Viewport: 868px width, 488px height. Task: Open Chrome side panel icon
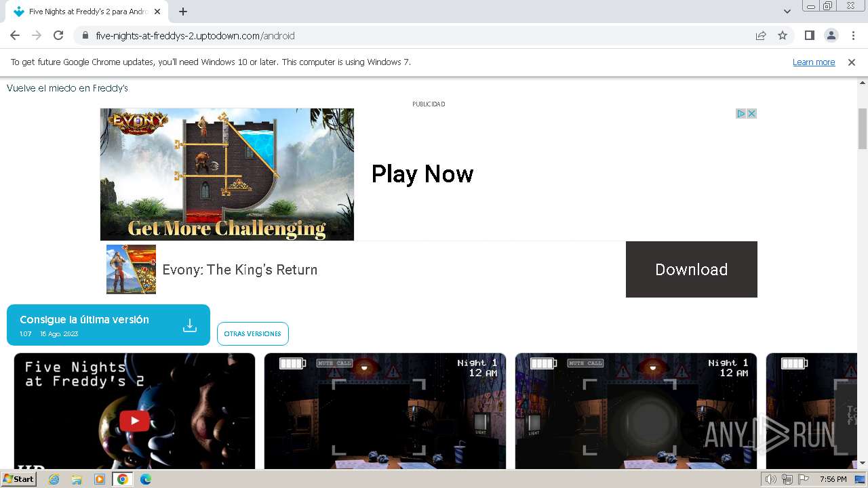click(x=809, y=35)
